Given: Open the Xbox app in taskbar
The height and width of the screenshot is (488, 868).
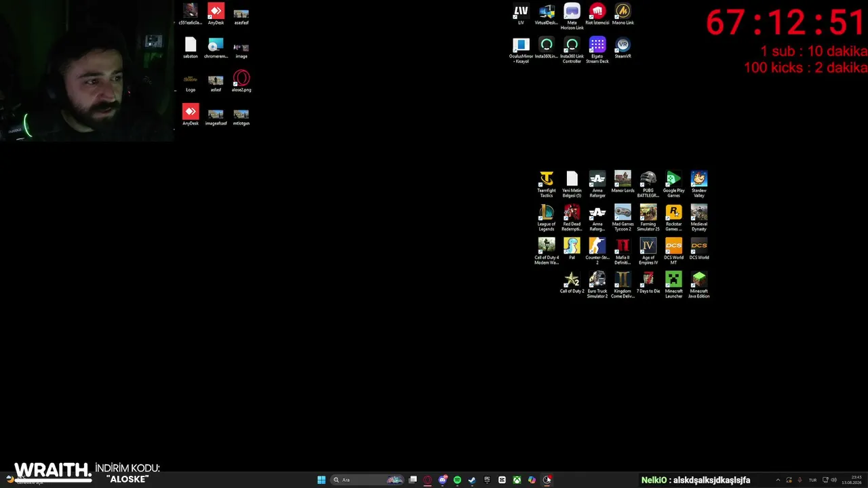Looking at the screenshot, I should point(517,480).
